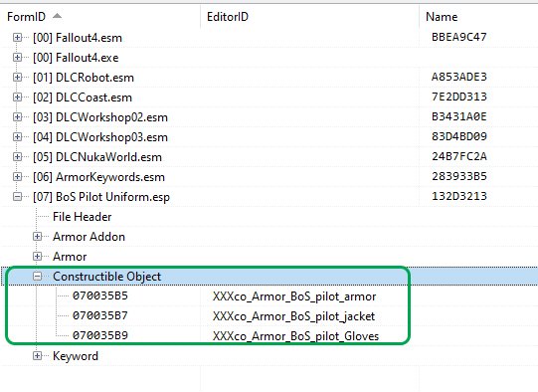Select the [01] DLCRobot.esm label
Image resolution: width=538 pixels, height=392 pixels.
[84, 78]
